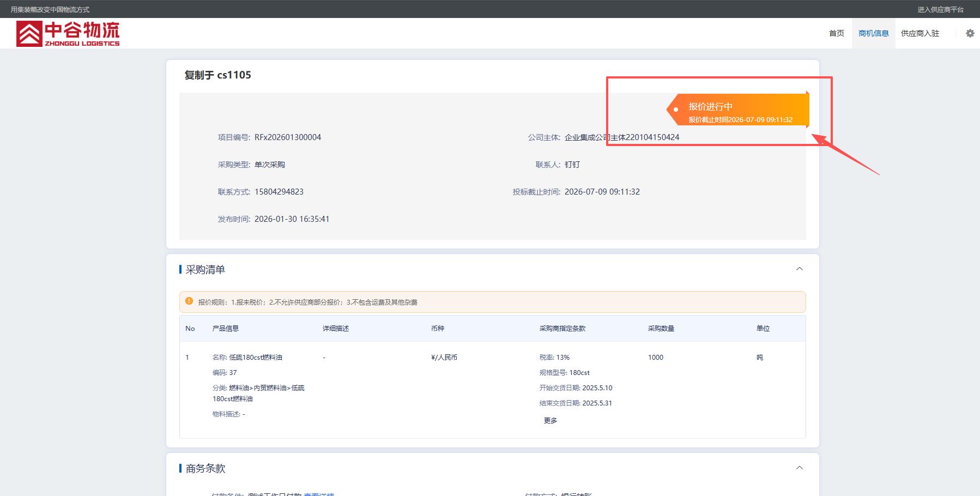This screenshot has width=980, height=496.
Task: Click product code 编码: 37
Action: click(225, 373)
